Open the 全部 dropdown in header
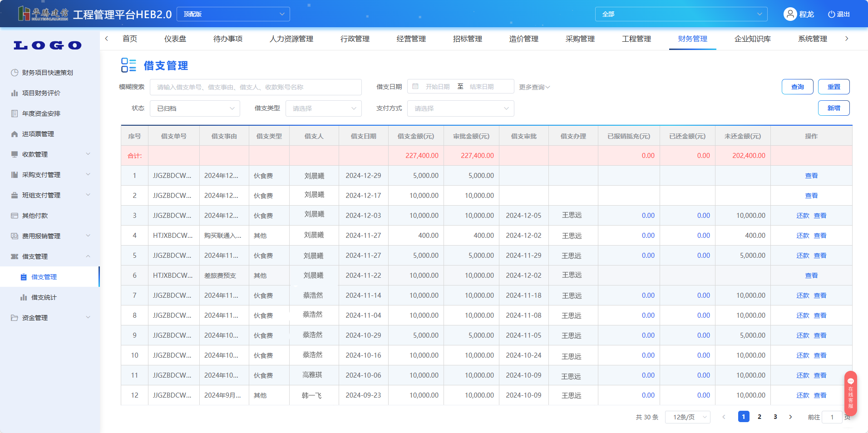 click(681, 14)
